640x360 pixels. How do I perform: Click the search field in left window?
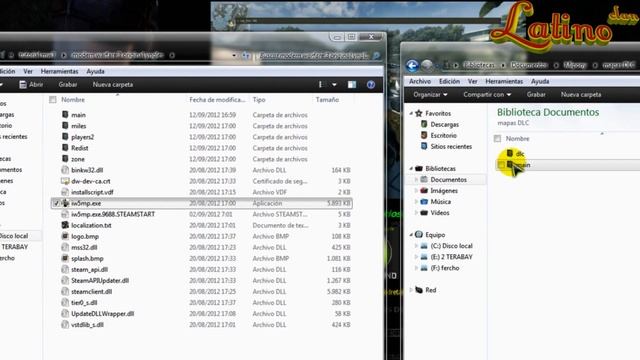tap(314, 55)
